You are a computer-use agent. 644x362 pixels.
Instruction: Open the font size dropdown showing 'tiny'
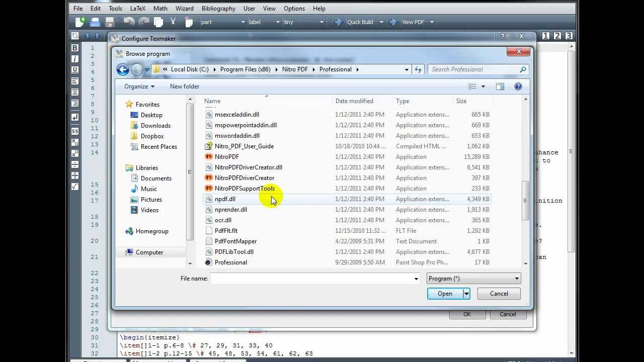[x=304, y=22]
